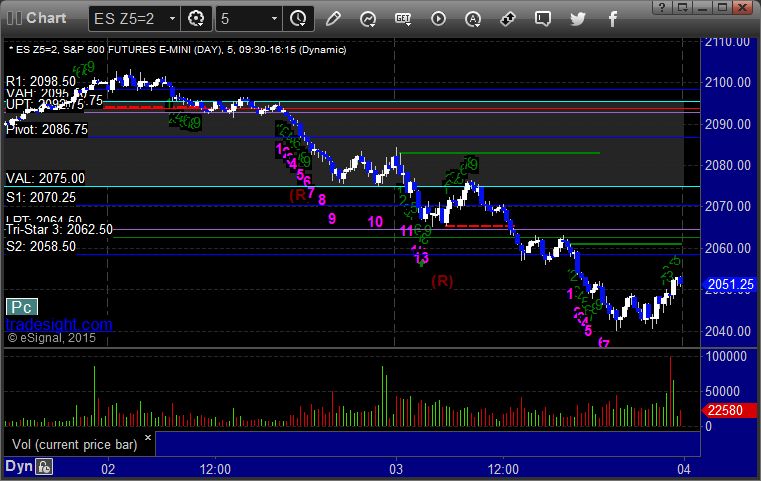Click the 04 date marker on time axis
The image size is (761, 481).
point(684,469)
